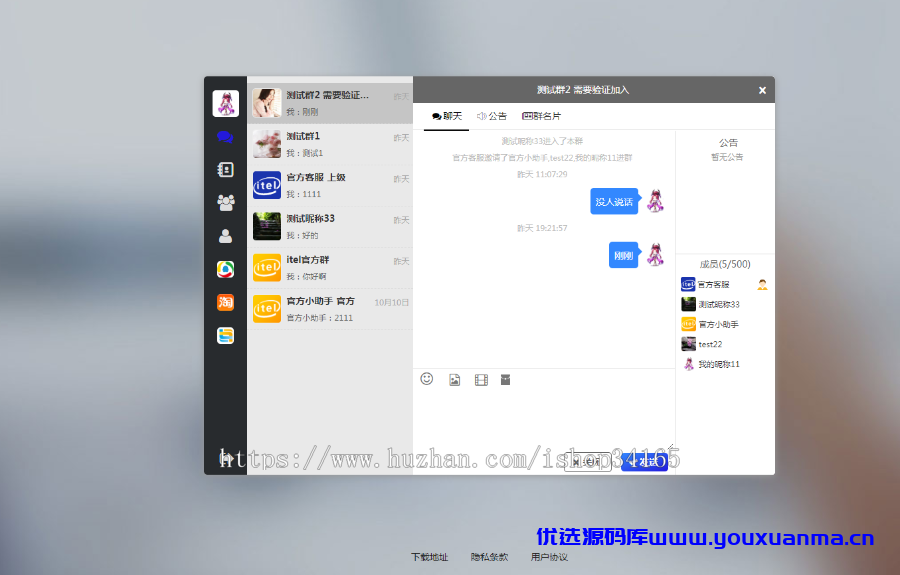The width and height of the screenshot is (900, 575).
Task: Open the address book sidebar icon
Action: point(225,169)
